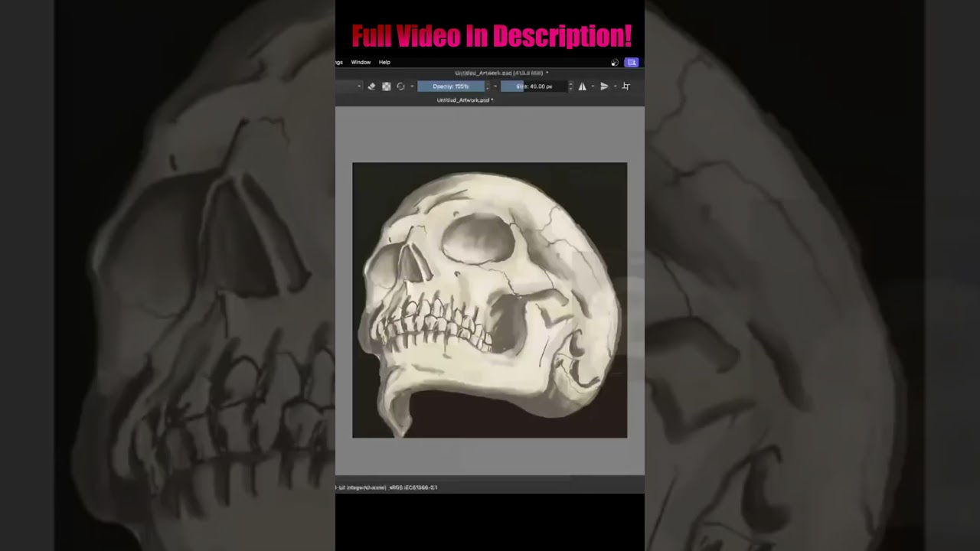This screenshot has height=551, width=980.
Task: Open the Help menu
Action: 384,62
